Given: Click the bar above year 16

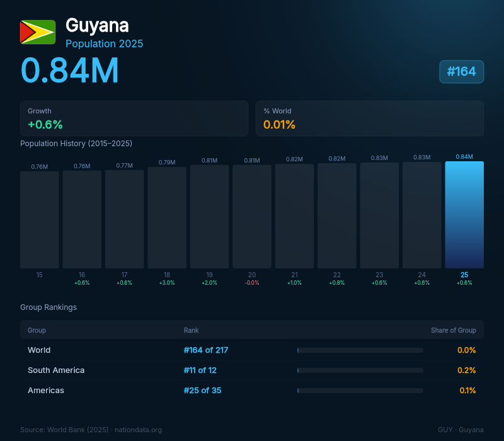Looking at the screenshot, I should pyautogui.click(x=82, y=219).
